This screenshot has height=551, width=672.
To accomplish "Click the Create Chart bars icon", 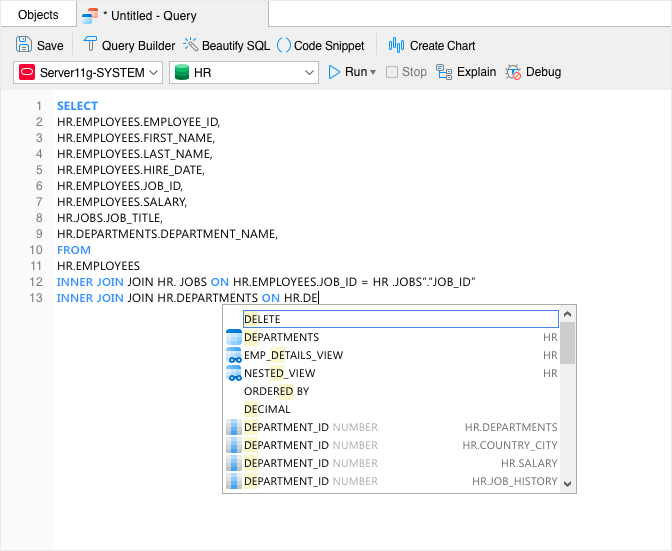I will [x=396, y=45].
